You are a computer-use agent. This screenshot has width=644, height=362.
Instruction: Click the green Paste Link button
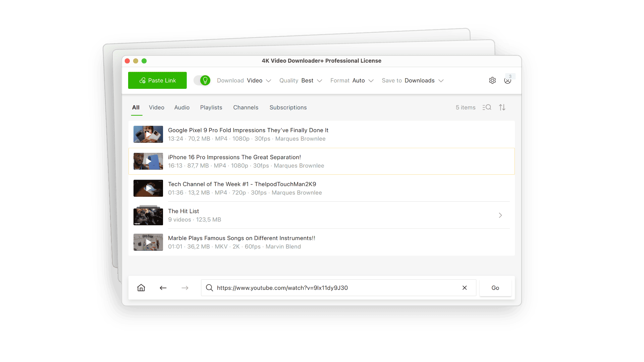pyautogui.click(x=157, y=80)
